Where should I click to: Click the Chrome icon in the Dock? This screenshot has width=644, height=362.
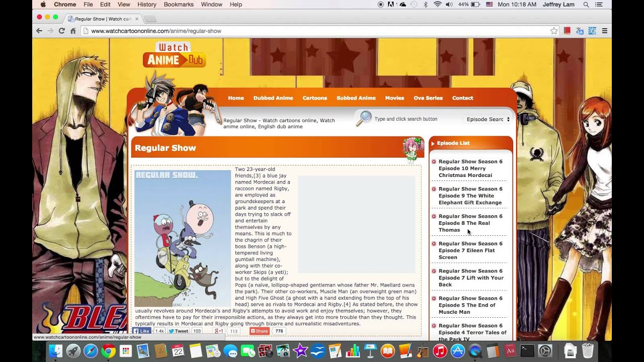108,351
